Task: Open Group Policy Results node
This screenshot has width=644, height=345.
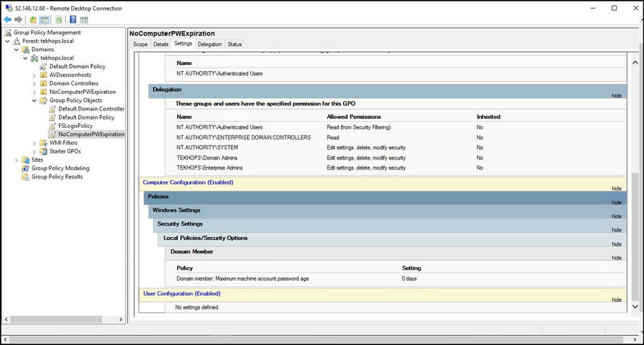Action: coord(57,176)
